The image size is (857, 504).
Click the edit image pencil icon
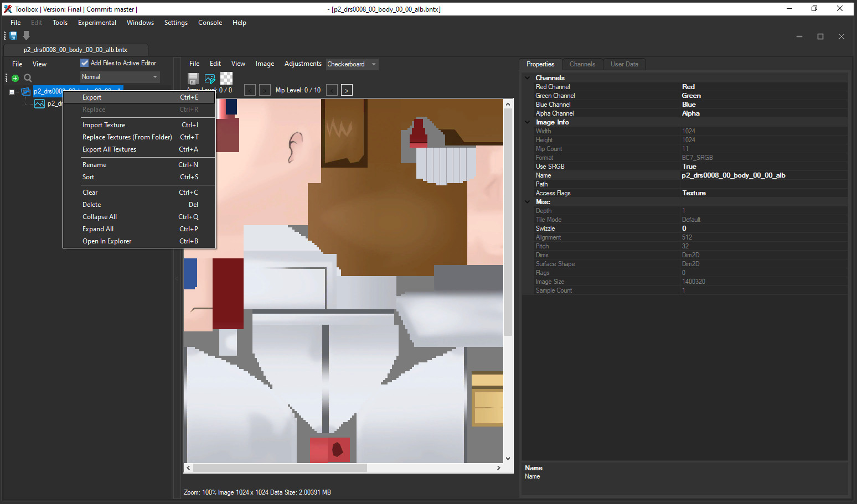210,79
